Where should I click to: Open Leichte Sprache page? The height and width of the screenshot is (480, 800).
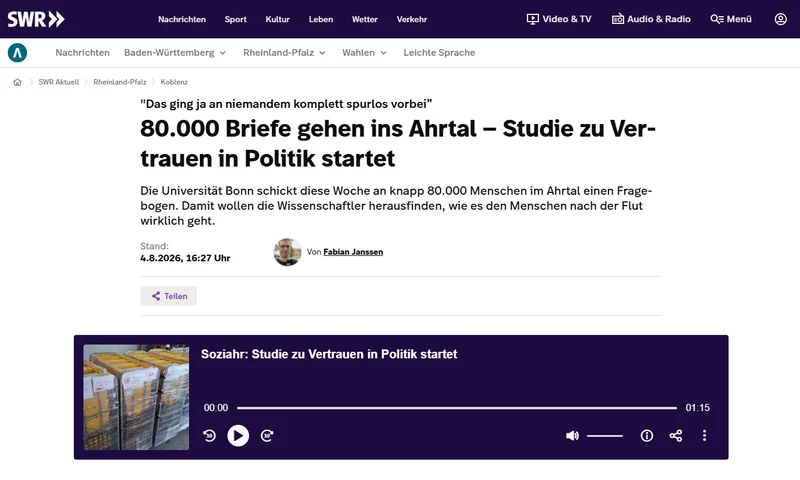click(439, 53)
